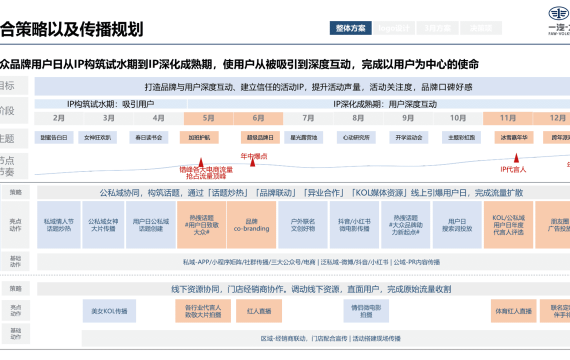
Task: Click the 户外联名 box
Action: click(x=303, y=225)
